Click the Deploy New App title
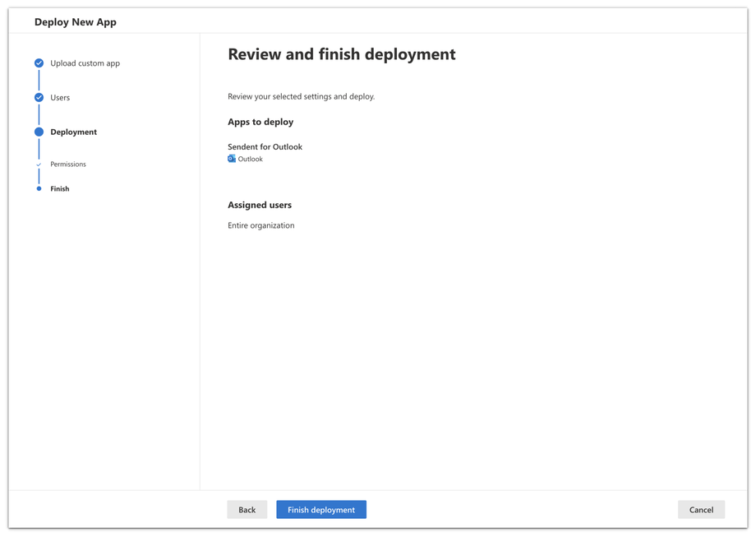Viewport: 756px width, 537px height. [76, 22]
